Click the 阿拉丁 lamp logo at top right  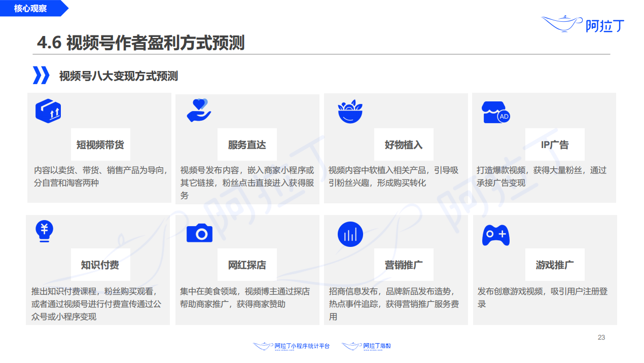(x=583, y=24)
